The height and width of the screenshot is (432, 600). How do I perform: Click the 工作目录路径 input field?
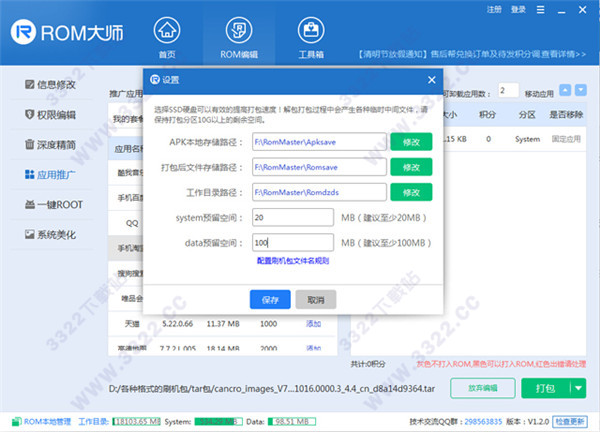319,192
